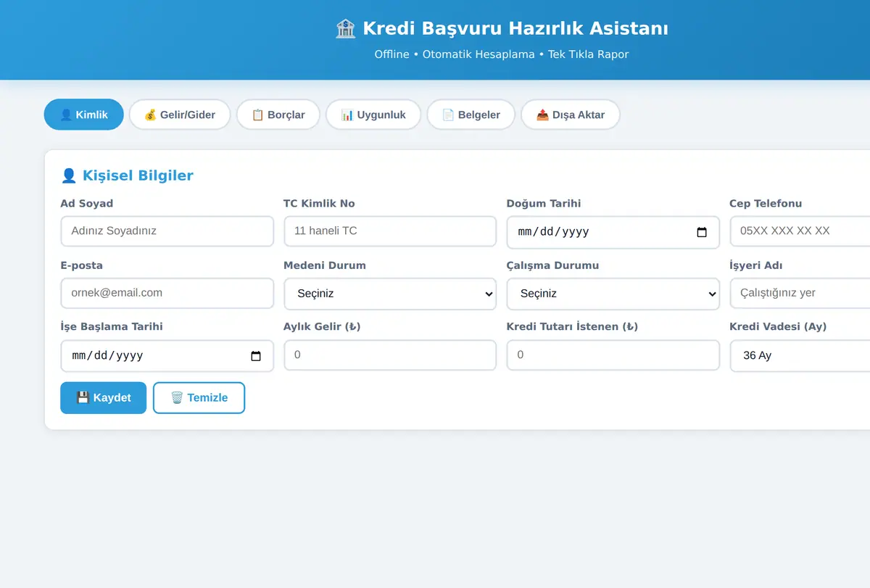Switch to the Gelir/Gider tab

[180, 115]
